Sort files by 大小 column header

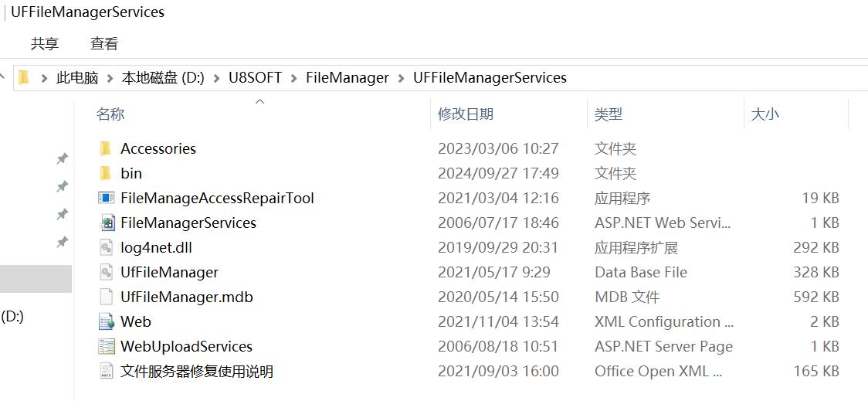pos(765,114)
